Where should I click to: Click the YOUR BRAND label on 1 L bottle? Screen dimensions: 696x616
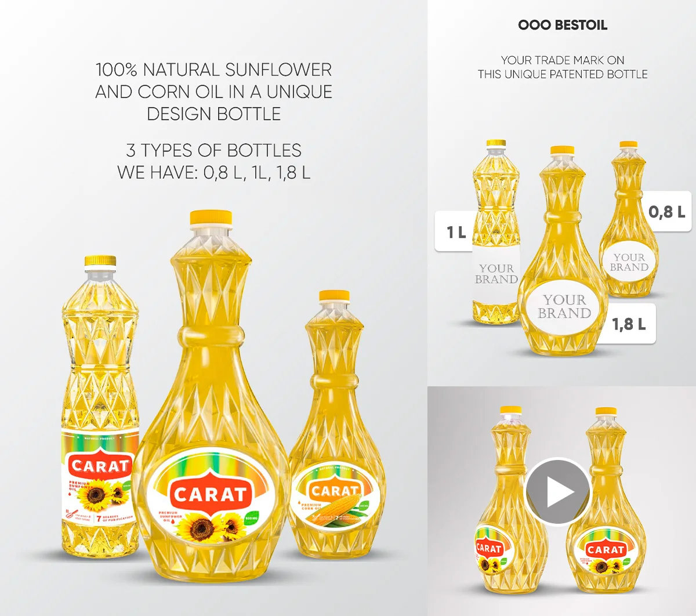pyautogui.click(x=496, y=273)
